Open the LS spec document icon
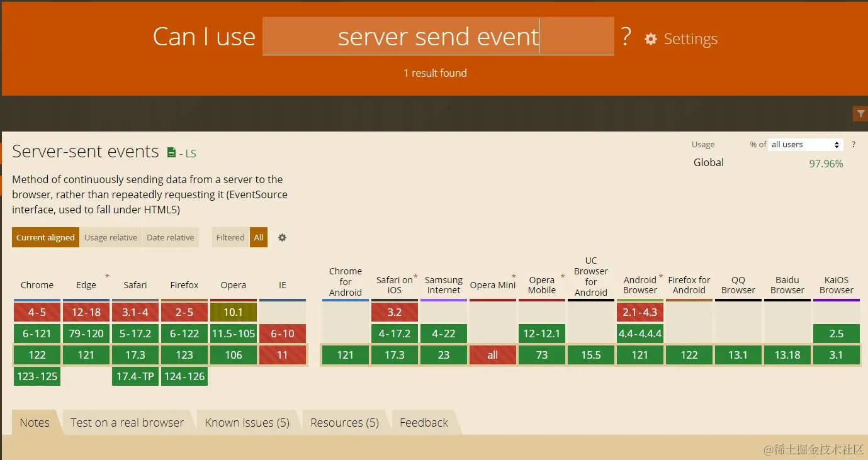The width and height of the screenshot is (868, 460). [x=171, y=153]
